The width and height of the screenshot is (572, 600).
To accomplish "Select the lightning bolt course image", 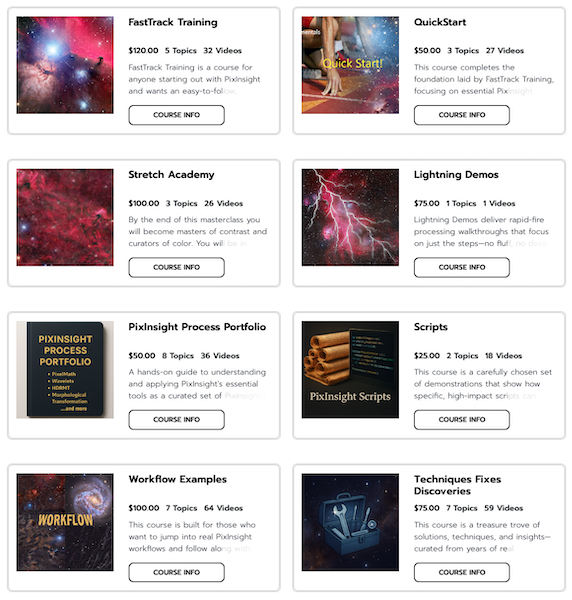I will click(x=350, y=217).
